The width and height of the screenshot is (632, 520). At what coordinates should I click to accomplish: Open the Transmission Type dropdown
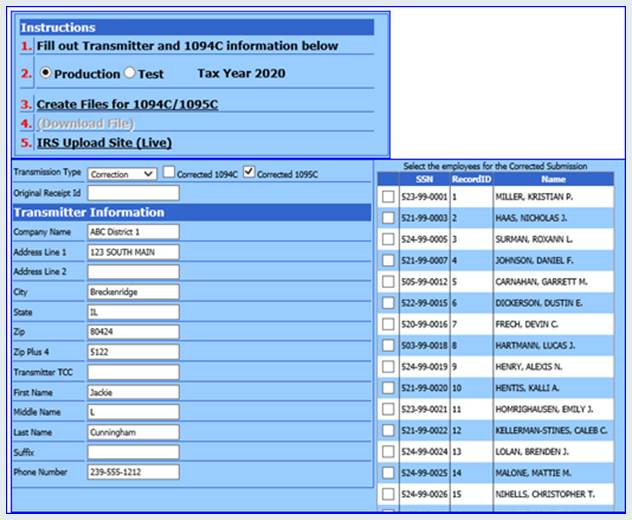tap(122, 174)
